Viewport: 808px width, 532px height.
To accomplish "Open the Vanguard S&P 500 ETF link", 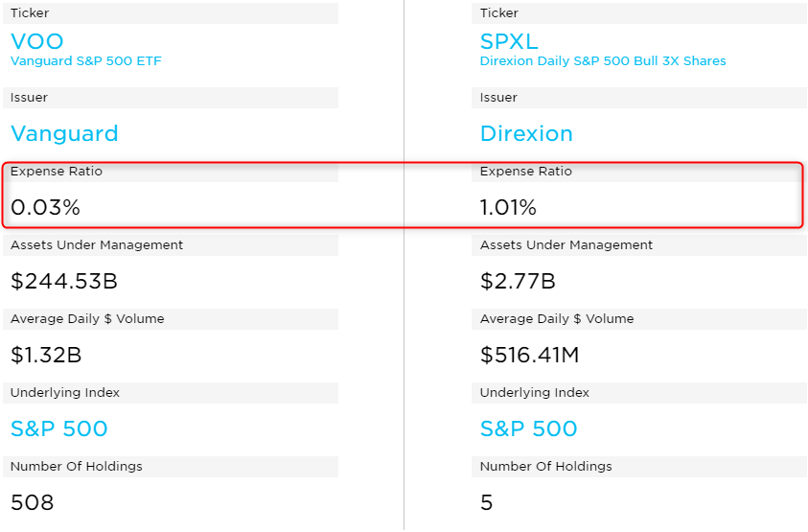I will pyautogui.click(x=86, y=60).
